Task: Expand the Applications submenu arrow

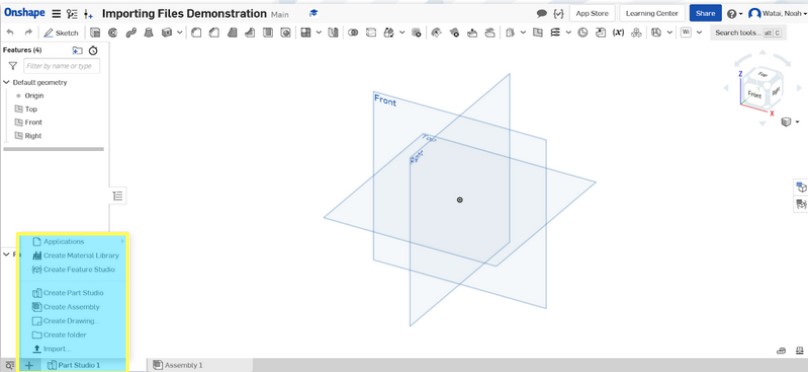Action: tap(122, 241)
